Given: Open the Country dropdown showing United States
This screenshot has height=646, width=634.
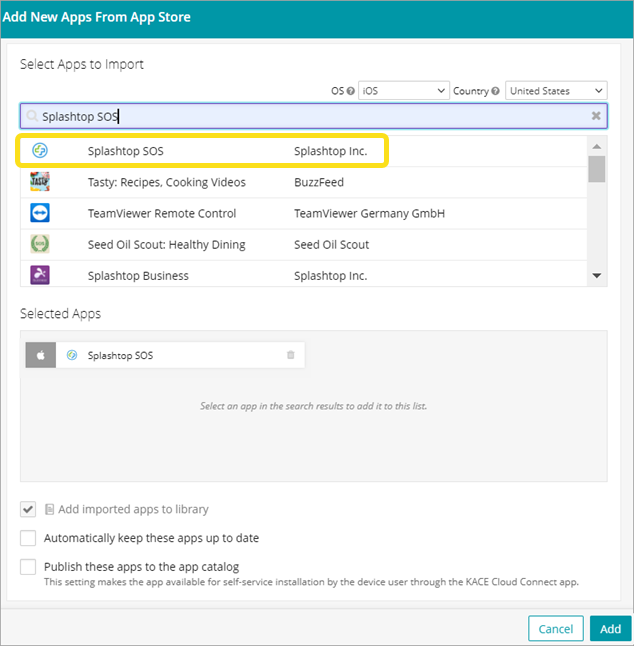Looking at the screenshot, I should point(555,91).
